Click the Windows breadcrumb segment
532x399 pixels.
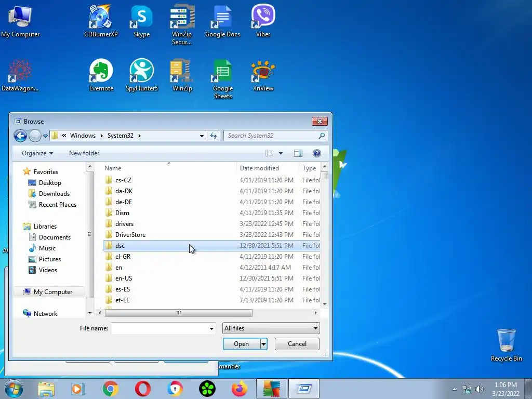(x=83, y=136)
